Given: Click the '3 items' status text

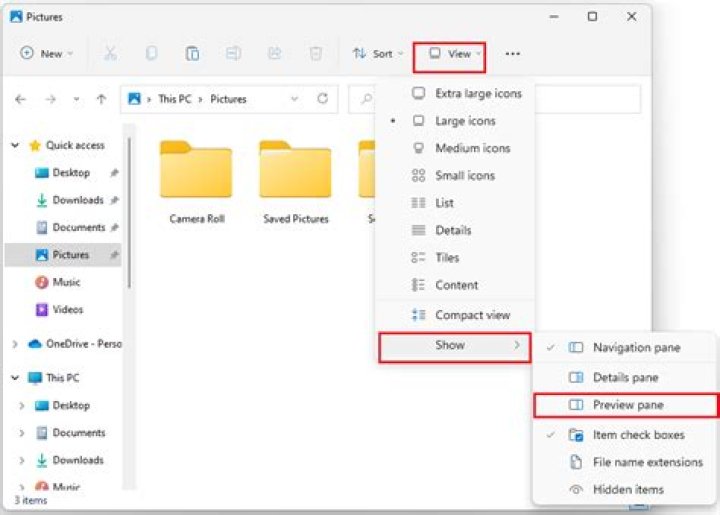Looking at the screenshot, I should click(31, 500).
